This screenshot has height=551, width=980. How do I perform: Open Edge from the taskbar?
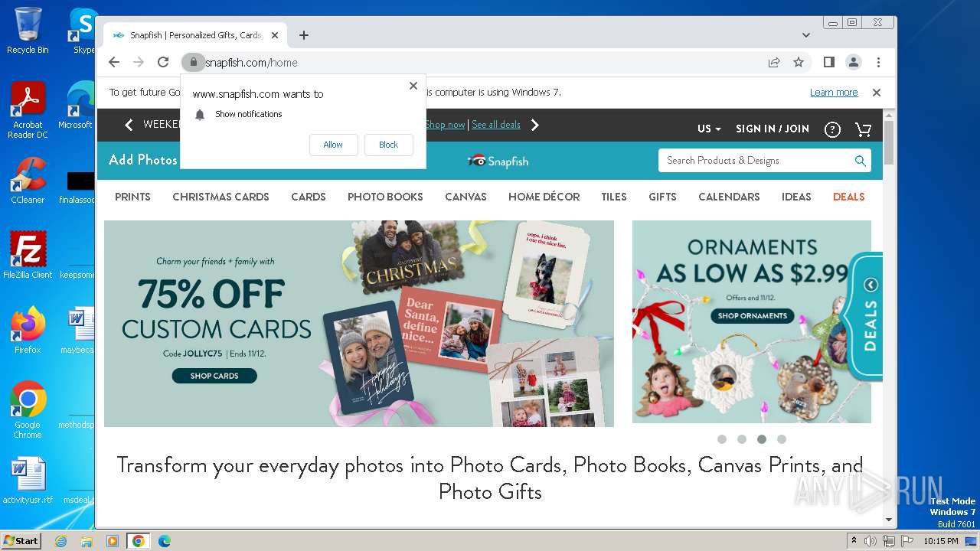tap(164, 541)
